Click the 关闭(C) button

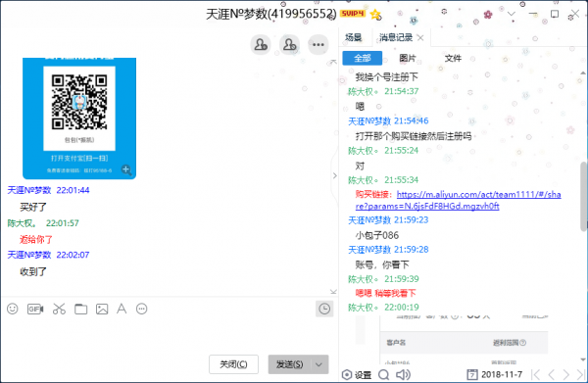click(233, 364)
